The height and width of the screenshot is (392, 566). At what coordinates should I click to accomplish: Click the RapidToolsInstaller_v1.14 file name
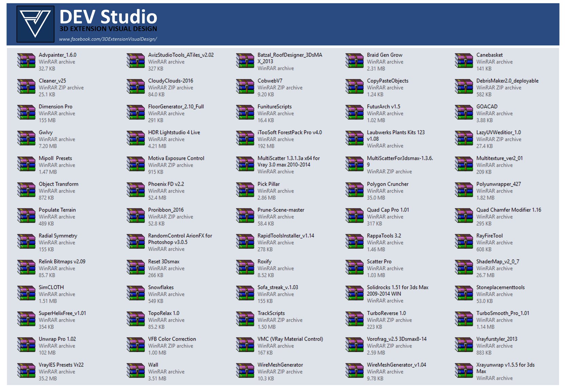[x=286, y=236]
